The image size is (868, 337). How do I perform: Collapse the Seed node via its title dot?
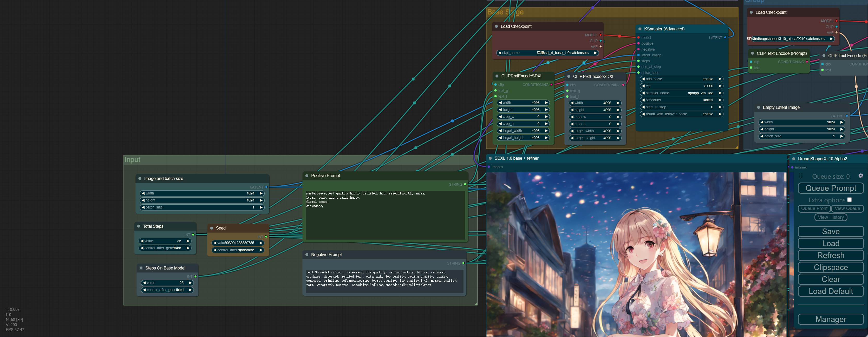pos(212,228)
